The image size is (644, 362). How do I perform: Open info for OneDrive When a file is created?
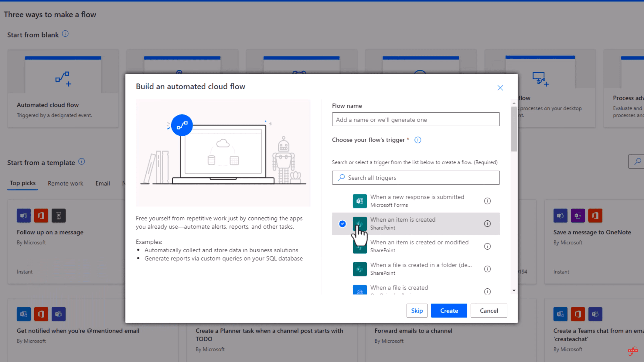[x=487, y=291]
